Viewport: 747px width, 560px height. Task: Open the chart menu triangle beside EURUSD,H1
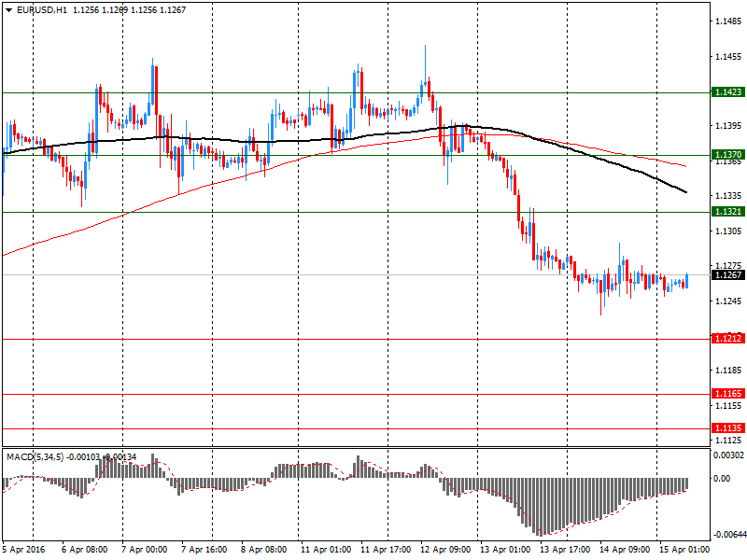point(8,10)
